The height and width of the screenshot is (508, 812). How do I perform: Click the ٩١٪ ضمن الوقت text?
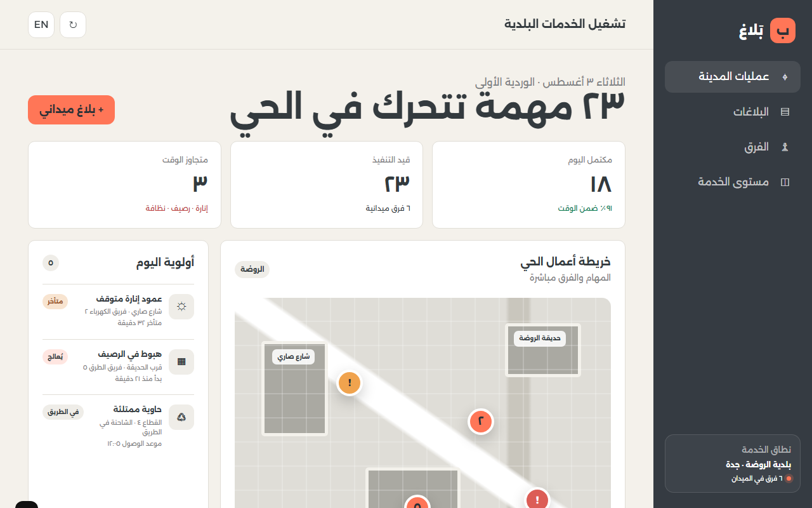pos(586,208)
